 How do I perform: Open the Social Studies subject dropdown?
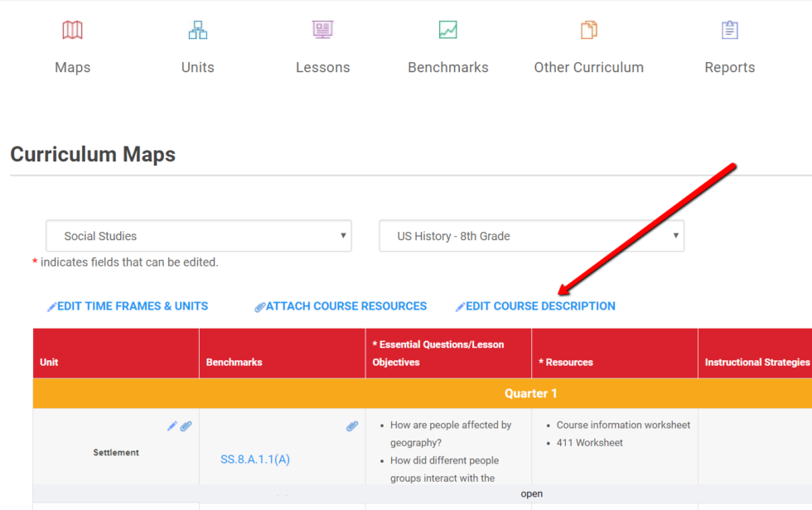tap(198, 236)
